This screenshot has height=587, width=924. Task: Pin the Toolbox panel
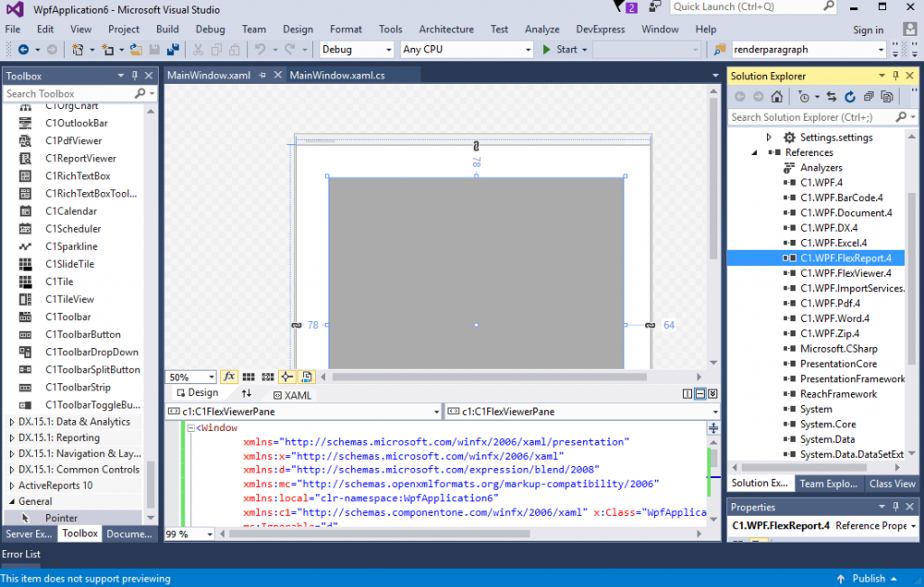click(x=135, y=76)
